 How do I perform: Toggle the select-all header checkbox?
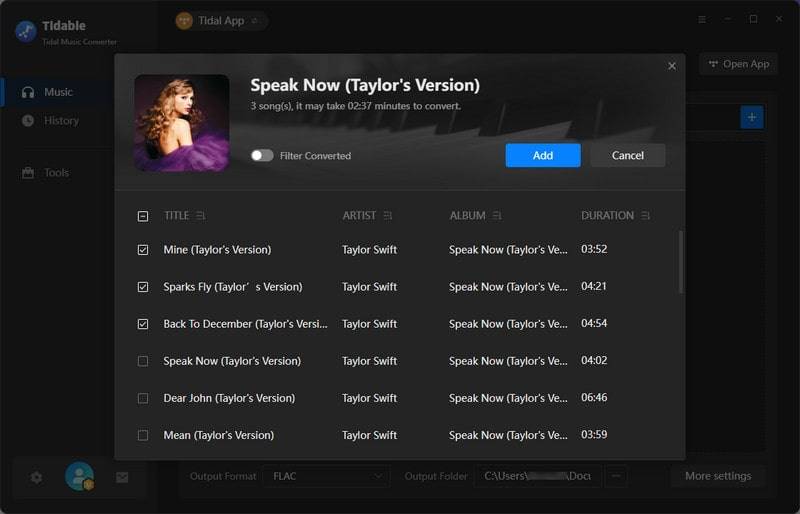[x=143, y=216]
